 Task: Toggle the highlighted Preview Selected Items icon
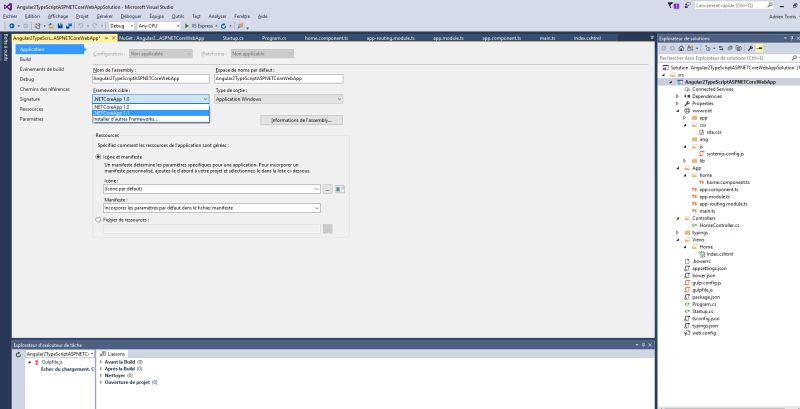(x=760, y=48)
